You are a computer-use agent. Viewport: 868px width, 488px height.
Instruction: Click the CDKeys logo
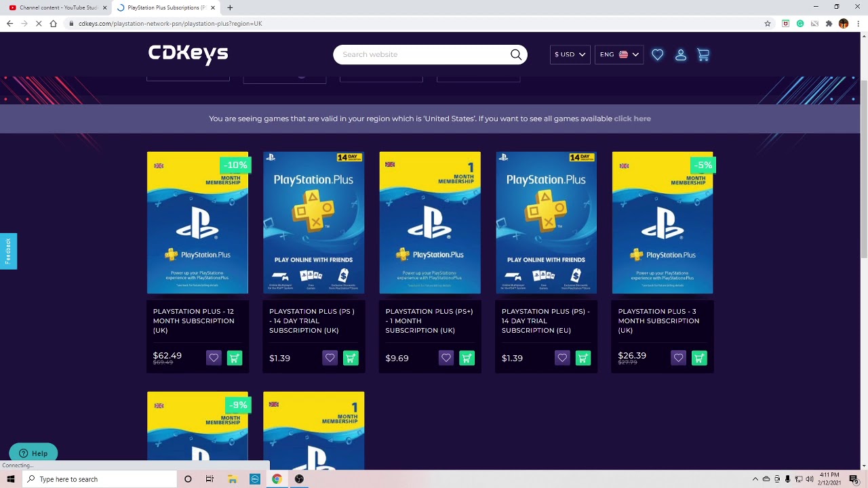(x=188, y=54)
